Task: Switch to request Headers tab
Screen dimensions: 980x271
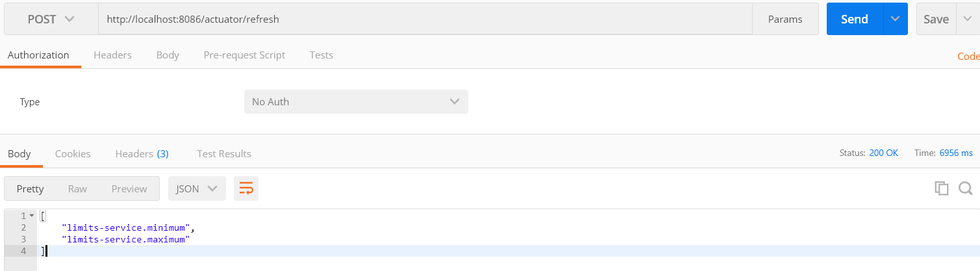Action: pos(112,55)
